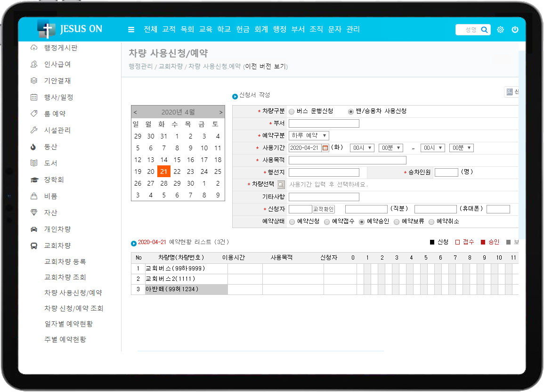
Task: Expand the start hour 00시 dropdown
Action: point(362,148)
